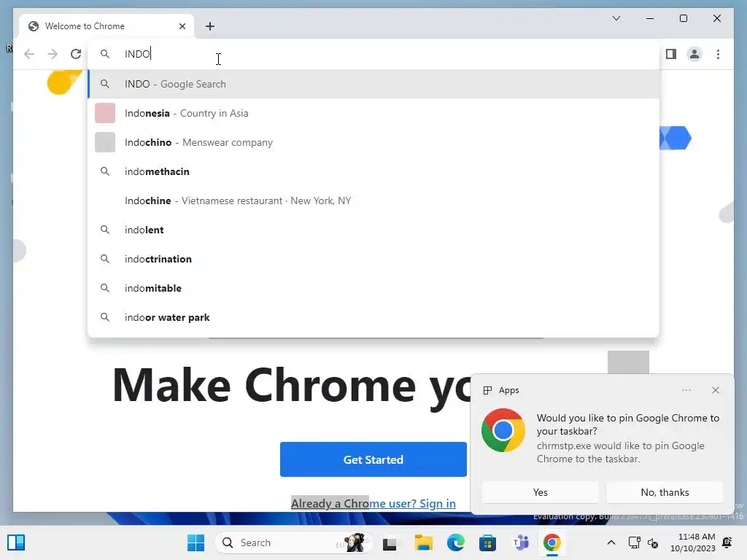This screenshot has height=560, width=747.
Task: Click the taskbar Search box
Action: coord(293,542)
